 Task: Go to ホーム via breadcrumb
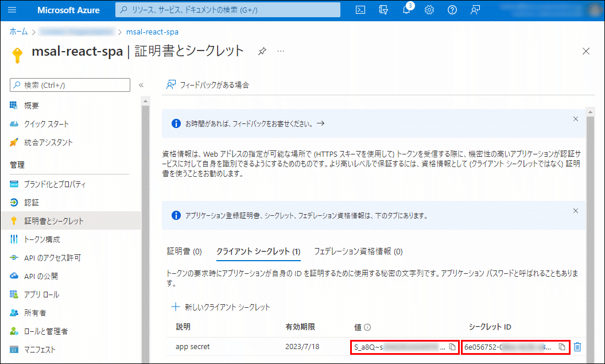click(x=18, y=32)
